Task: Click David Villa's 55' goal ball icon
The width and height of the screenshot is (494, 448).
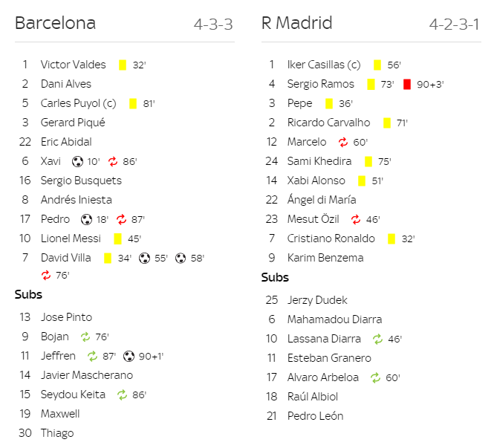Action: [x=145, y=259]
